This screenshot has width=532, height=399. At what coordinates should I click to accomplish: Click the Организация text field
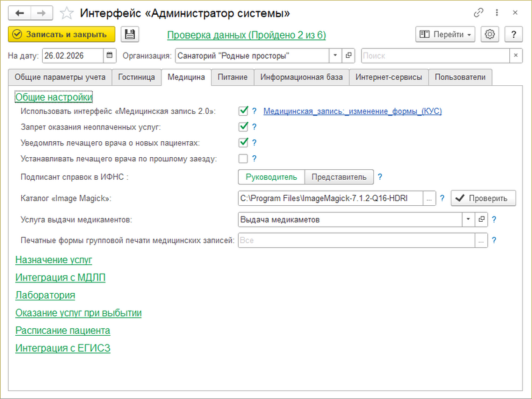coord(252,55)
